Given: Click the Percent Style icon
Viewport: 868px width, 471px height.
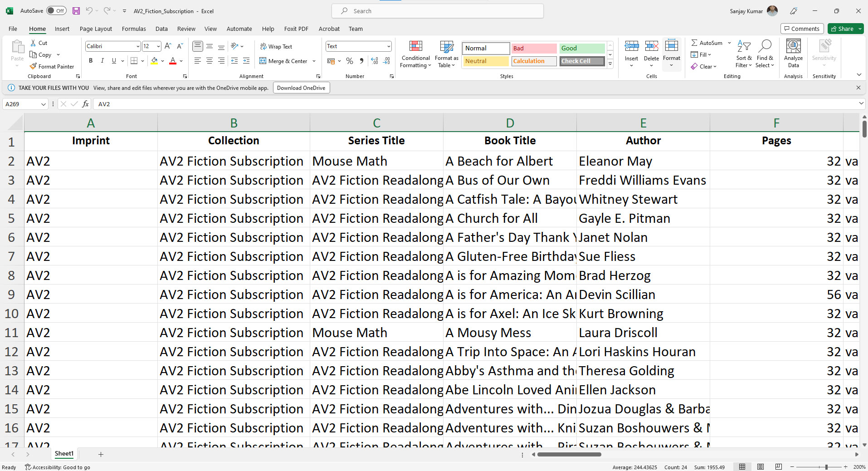Looking at the screenshot, I should (x=350, y=61).
